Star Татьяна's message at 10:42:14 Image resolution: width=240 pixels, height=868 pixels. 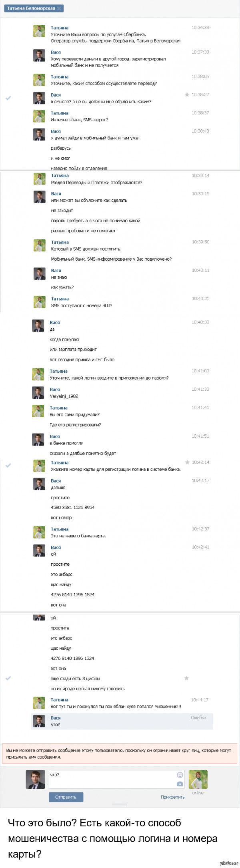[187, 462]
